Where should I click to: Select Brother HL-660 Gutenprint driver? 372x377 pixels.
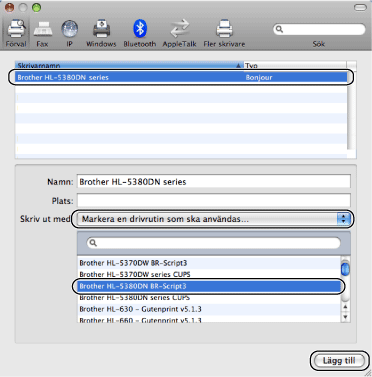click(209, 319)
